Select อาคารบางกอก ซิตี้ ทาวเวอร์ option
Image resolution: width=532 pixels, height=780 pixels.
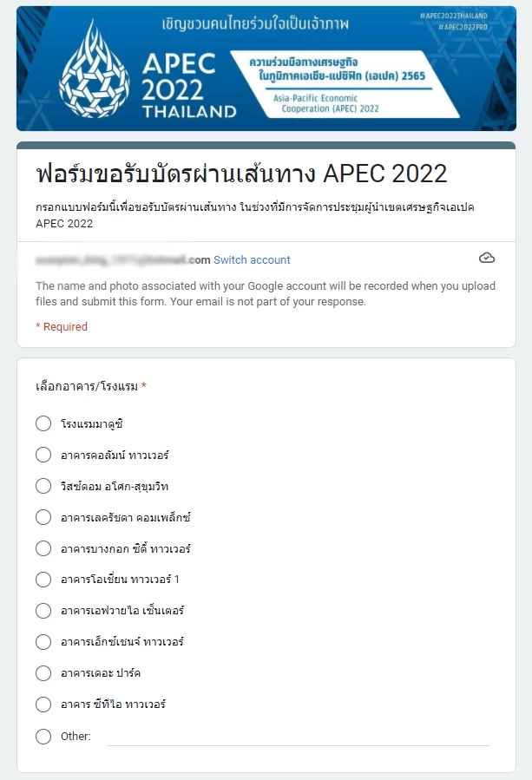click(x=43, y=548)
